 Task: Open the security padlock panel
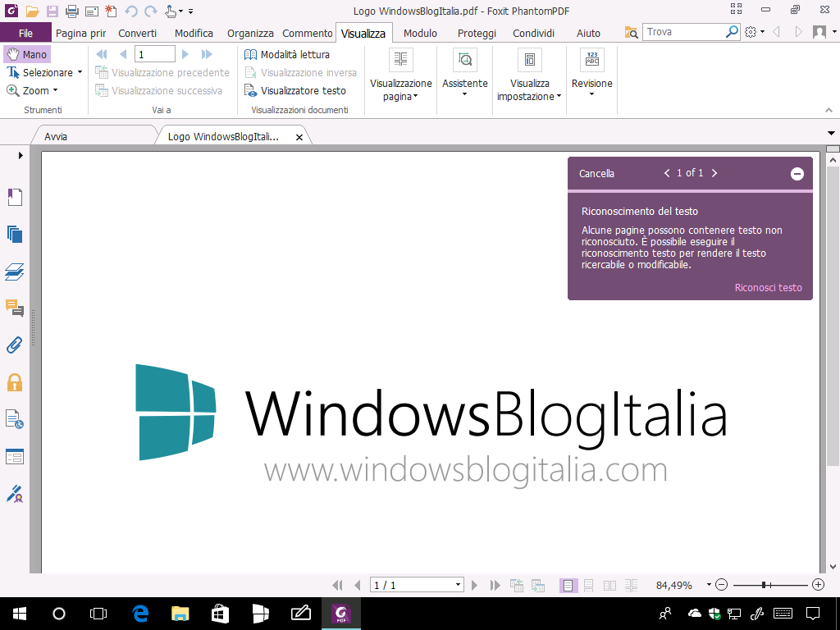(15, 382)
